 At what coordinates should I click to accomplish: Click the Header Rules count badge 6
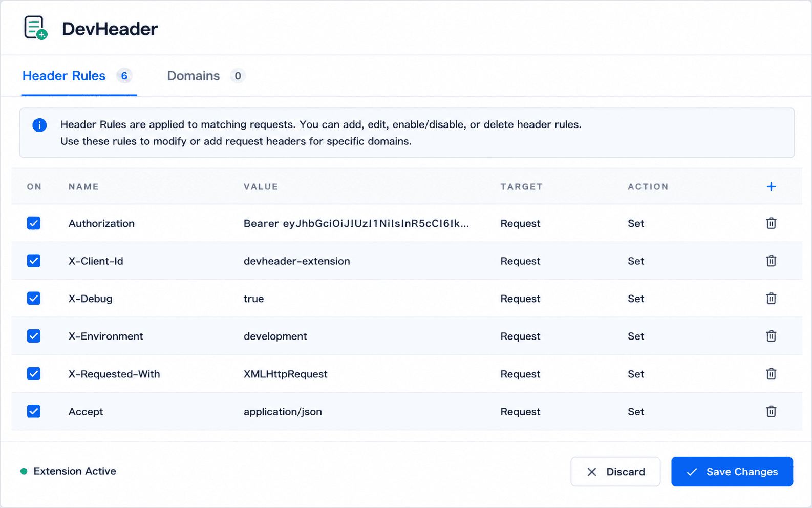(x=124, y=76)
